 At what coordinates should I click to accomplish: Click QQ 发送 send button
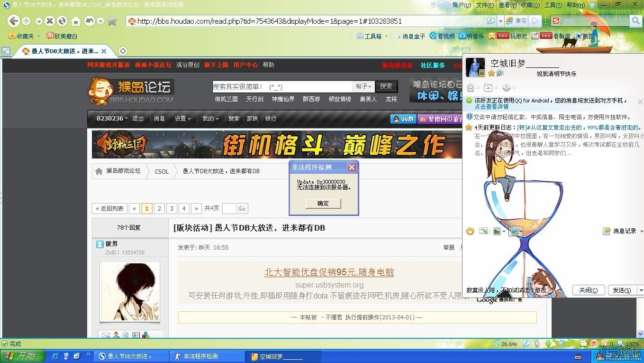622,290
